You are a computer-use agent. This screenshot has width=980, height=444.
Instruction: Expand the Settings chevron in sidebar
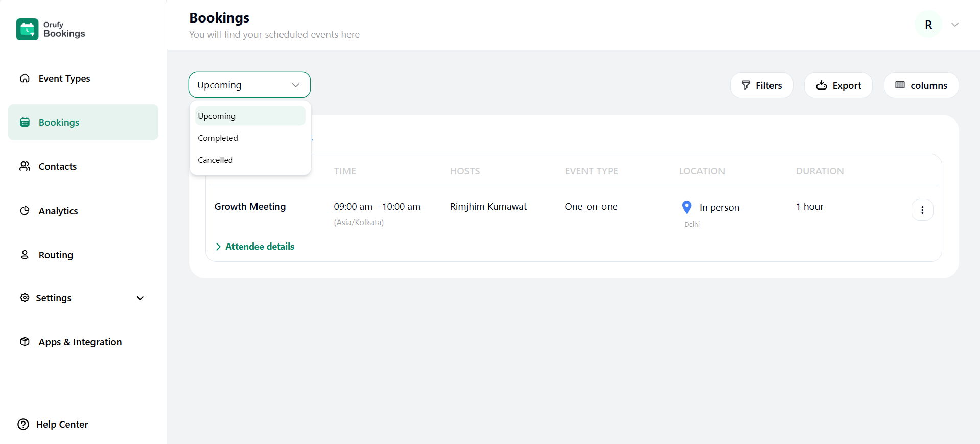point(140,298)
